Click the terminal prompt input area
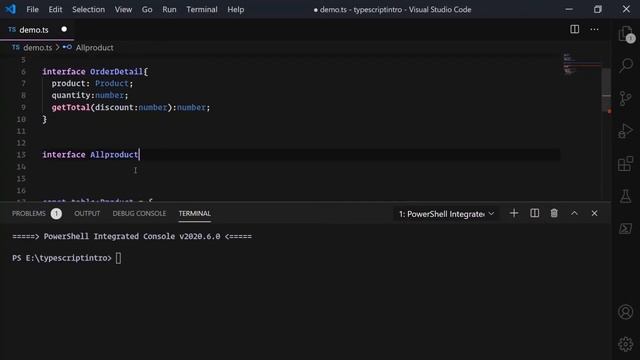Screen dimensions: 640x360 tap(118, 258)
